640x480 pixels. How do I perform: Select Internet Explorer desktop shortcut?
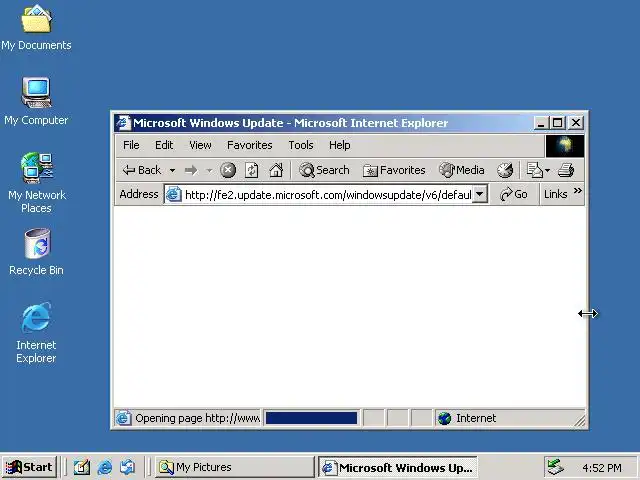pos(36,333)
